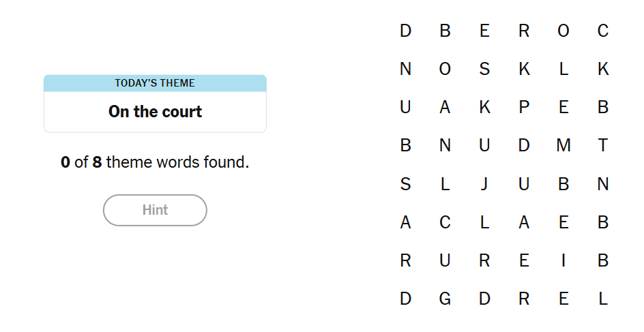
Task: Select the E between B and R in top row
Action: pyautogui.click(x=484, y=31)
